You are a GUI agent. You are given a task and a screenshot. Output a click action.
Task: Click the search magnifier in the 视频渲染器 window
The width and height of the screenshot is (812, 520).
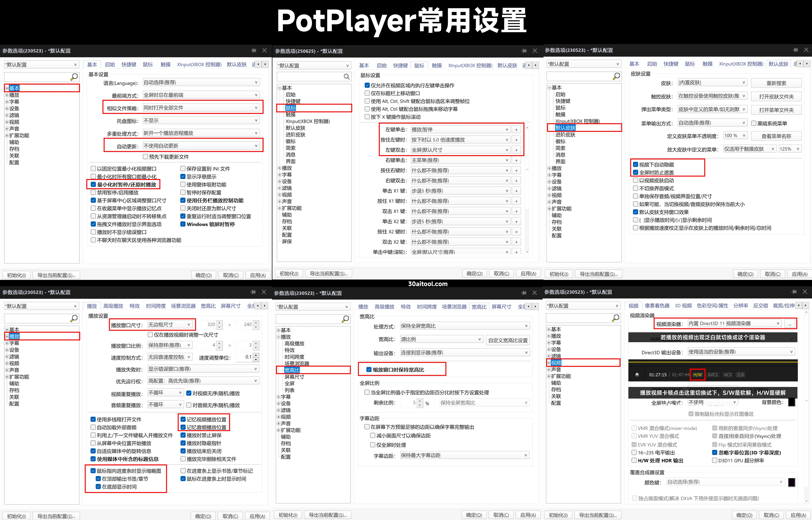[x=616, y=318]
